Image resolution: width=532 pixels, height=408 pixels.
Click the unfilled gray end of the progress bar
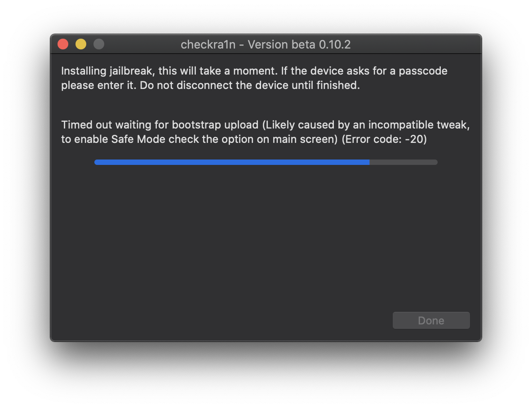404,162
